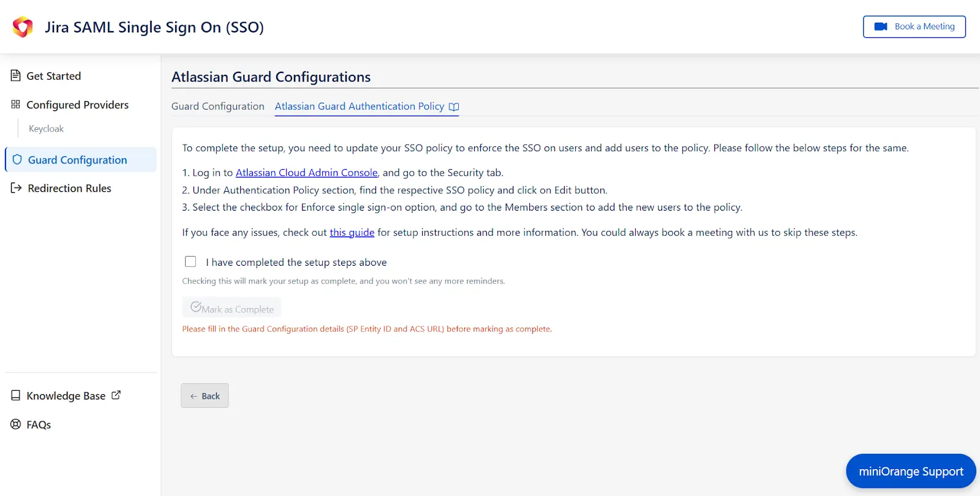This screenshot has width=980, height=496.
Task: Click the video camera icon in Book a Meeting
Action: (881, 26)
